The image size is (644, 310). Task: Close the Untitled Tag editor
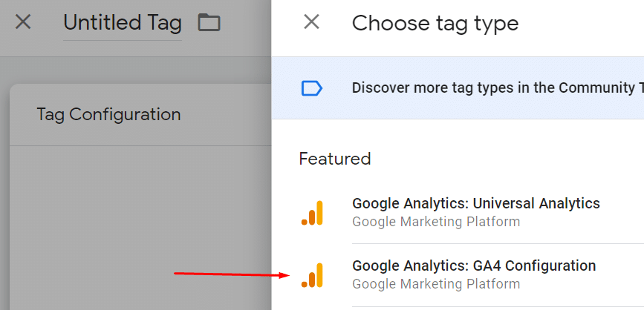click(x=23, y=22)
